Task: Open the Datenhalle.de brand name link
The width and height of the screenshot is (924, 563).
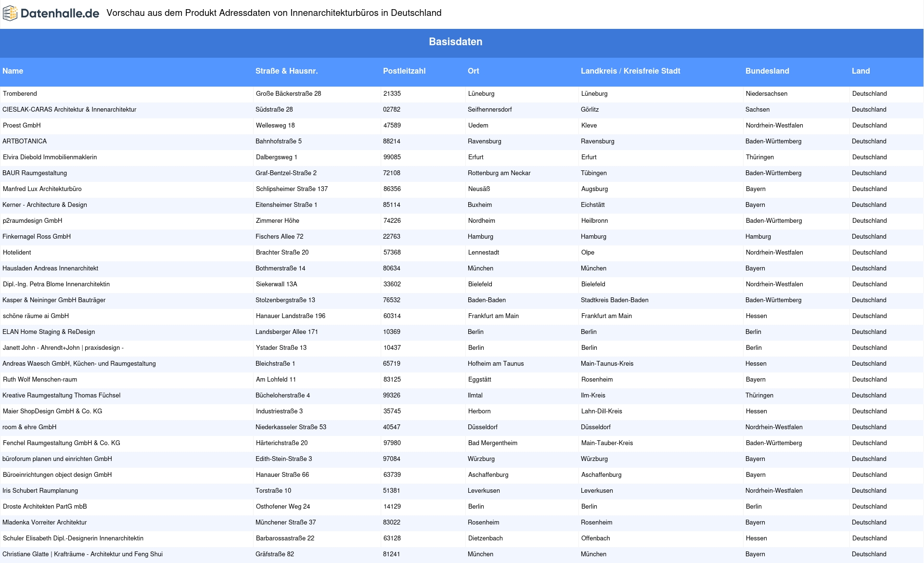Action: coord(60,13)
